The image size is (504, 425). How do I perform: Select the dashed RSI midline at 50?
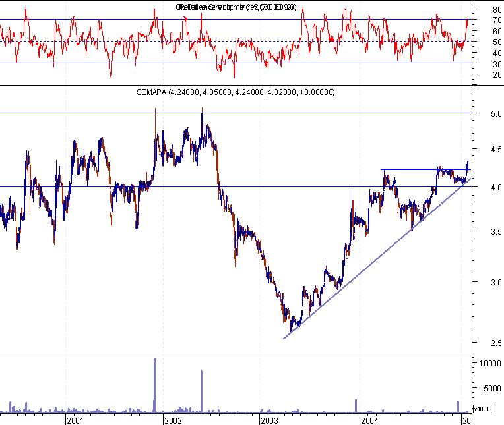point(236,41)
